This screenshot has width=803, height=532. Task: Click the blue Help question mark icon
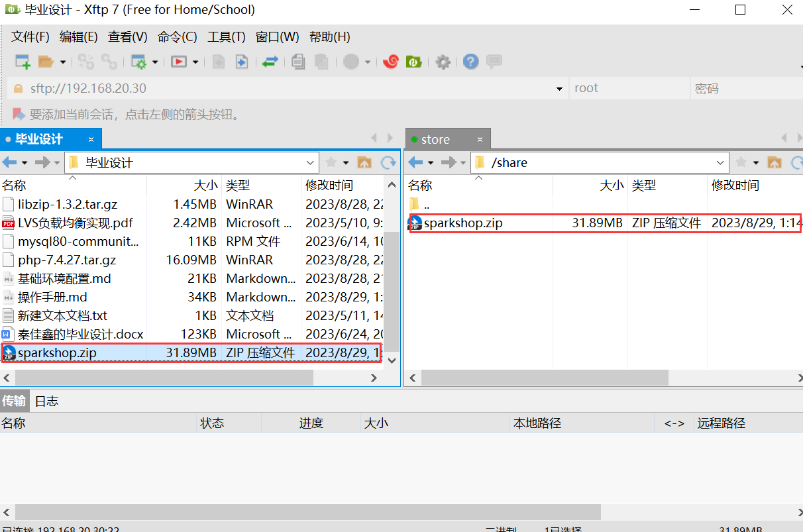pyautogui.click(x=470, y=62)
